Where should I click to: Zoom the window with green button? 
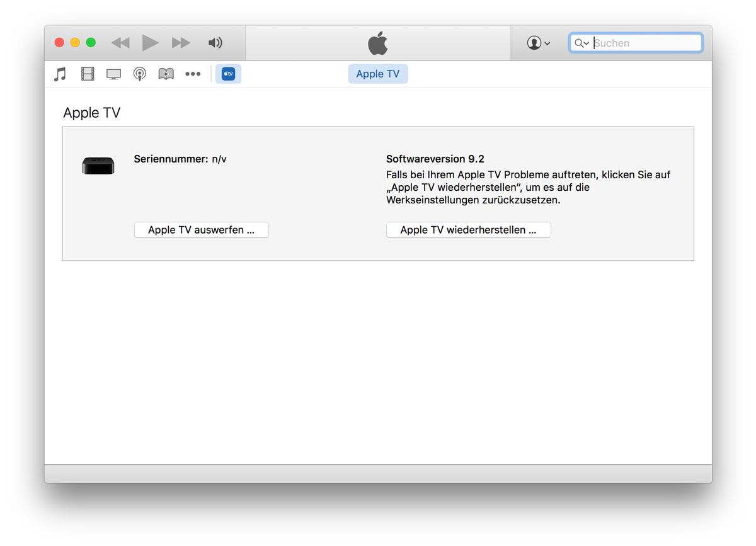tap(91, 43)
